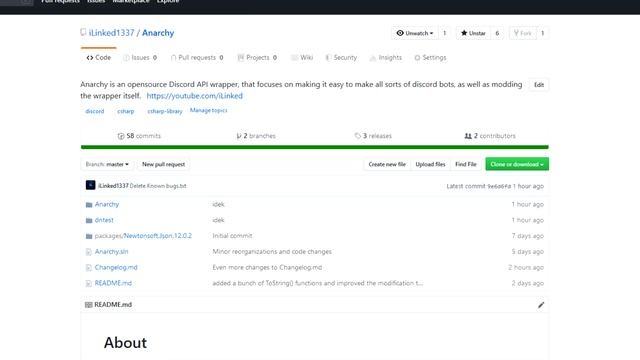Viewport: 640px width, 360px height.
Task: Open the watchers count beside Unwatch
Action: [x=444, y=33]
